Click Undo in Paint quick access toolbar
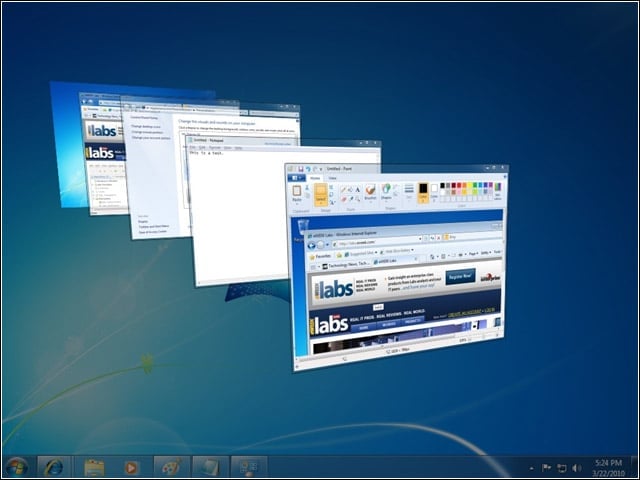Viewport: 640px width, 480px height. coord(308,169)
